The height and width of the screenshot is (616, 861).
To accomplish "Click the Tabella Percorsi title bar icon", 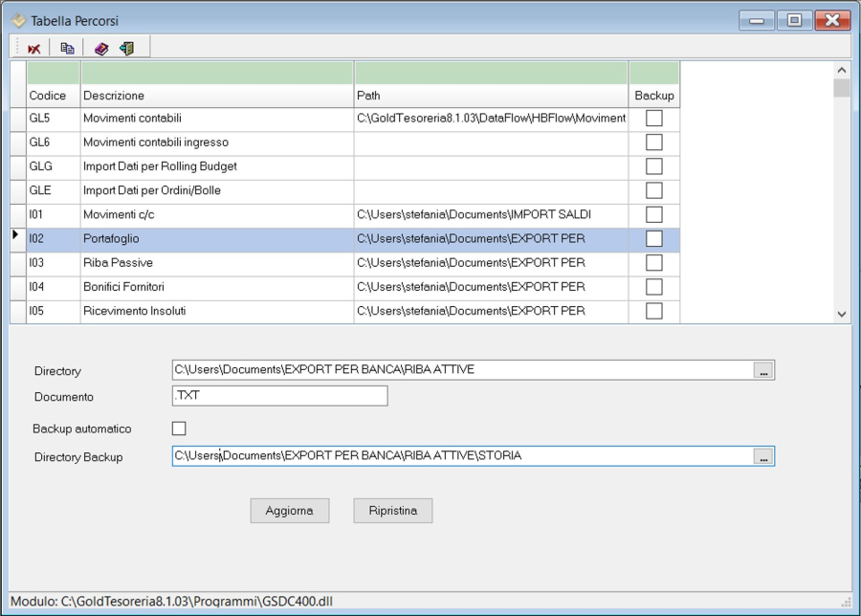I will 17,20.
